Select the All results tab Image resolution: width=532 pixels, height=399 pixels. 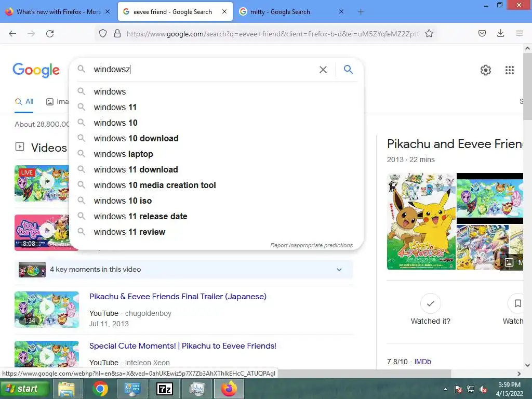click(x=24, y=101)
